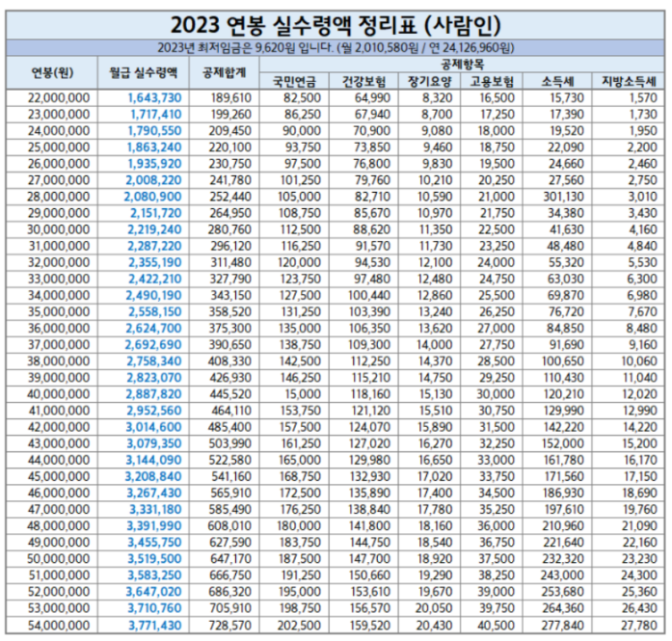
Task: Select the '지방소득세' column header
Action: click(629, 81)
